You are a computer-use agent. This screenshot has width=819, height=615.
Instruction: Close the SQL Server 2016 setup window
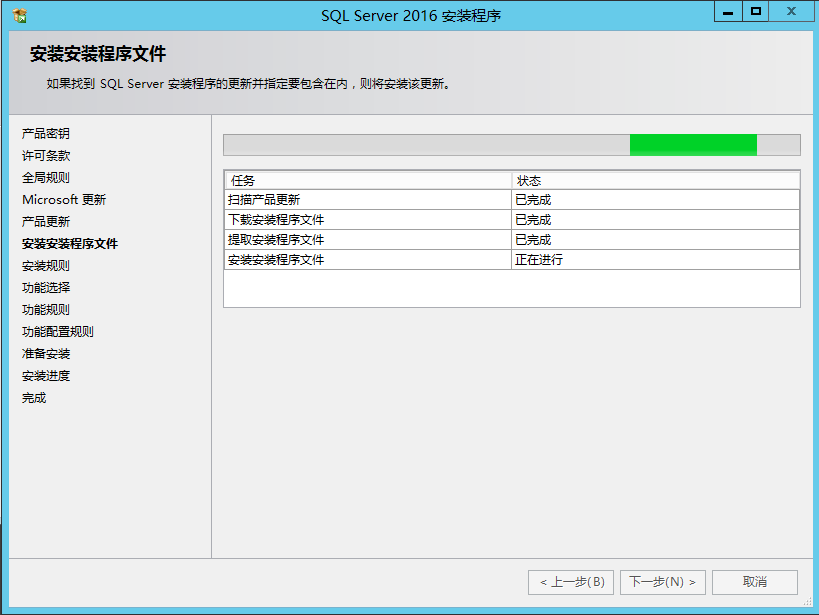(791, 12)
